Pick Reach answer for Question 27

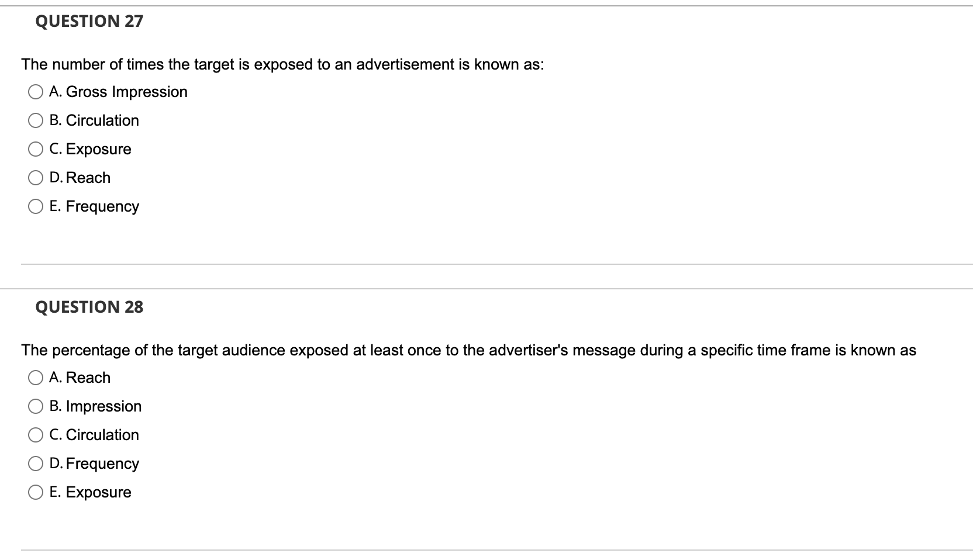point(36,178)
